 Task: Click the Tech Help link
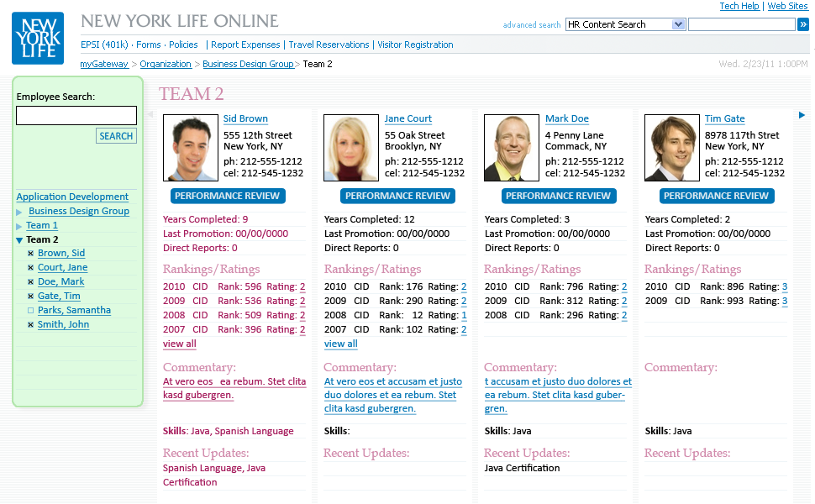click(739, 6)
